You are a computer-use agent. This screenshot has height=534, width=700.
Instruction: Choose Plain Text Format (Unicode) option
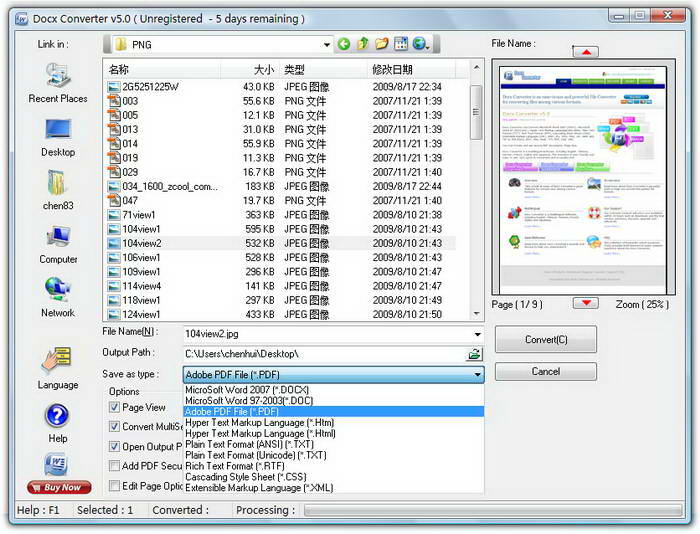point(333,455)
